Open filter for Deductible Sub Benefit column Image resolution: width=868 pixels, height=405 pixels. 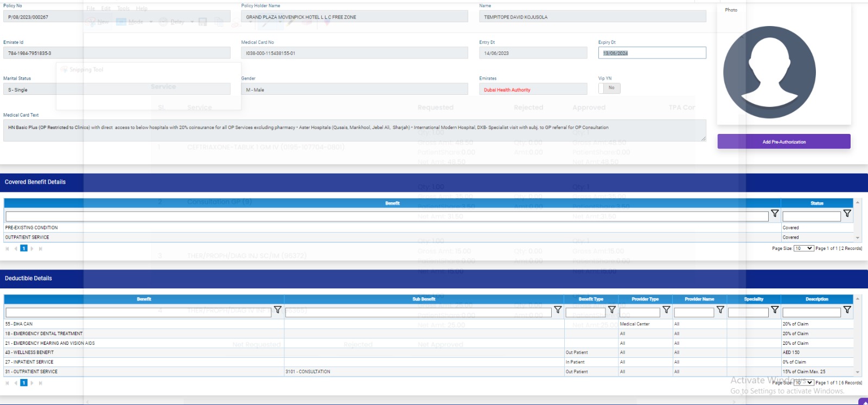coord(558,310)
